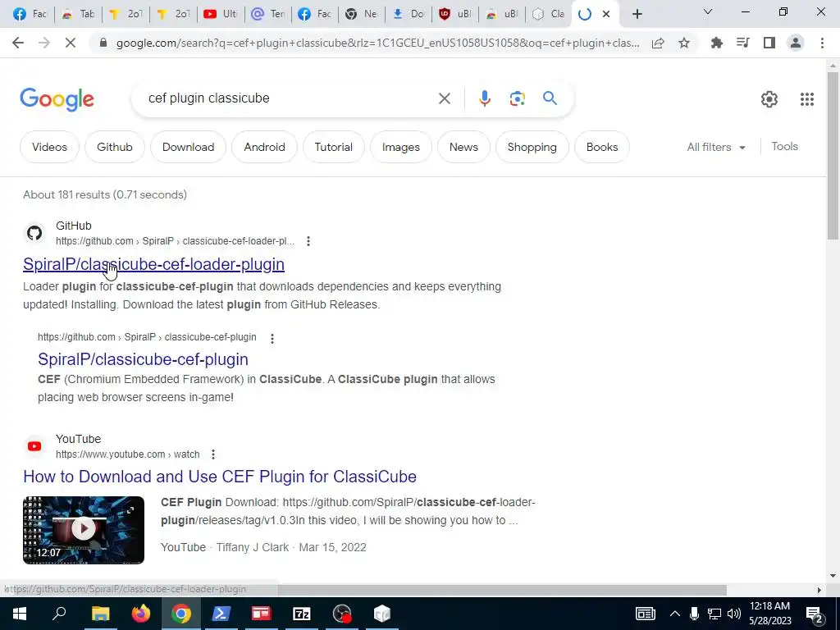Open the Extensions puzzle icon
The width and height of the screenshot is (840, 630).
(x=717, y=43)
